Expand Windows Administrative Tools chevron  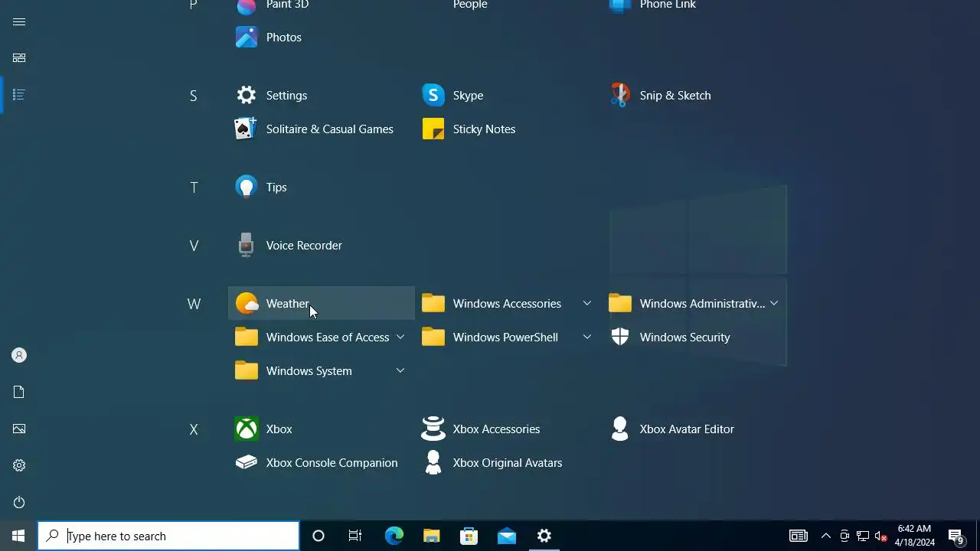pyautogui.click(x=774, y=303)
